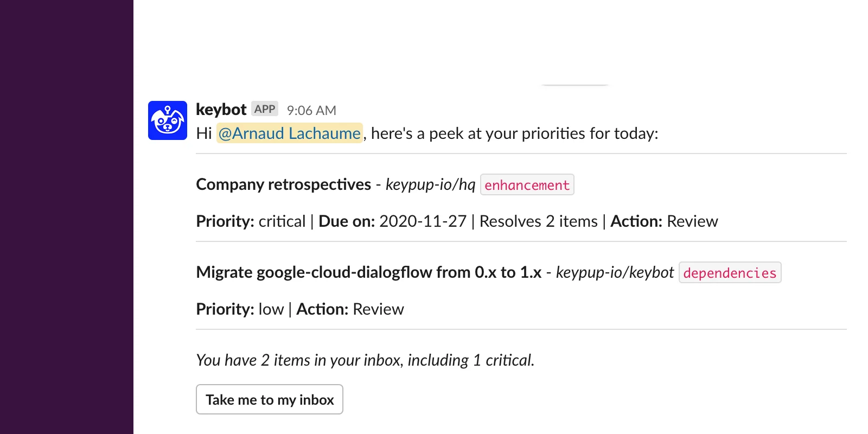Screen dimensions: 868x434
Task: Click the low priority text
Action: click(271, 309)
